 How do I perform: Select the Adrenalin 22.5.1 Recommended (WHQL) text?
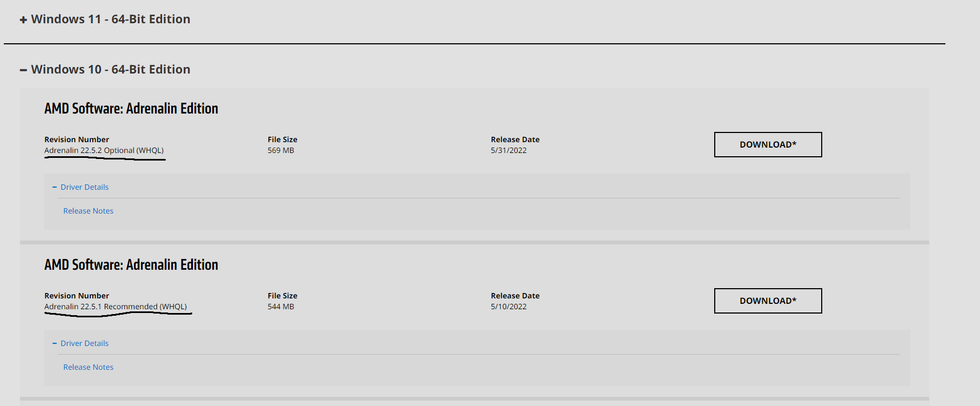(116, 307)
